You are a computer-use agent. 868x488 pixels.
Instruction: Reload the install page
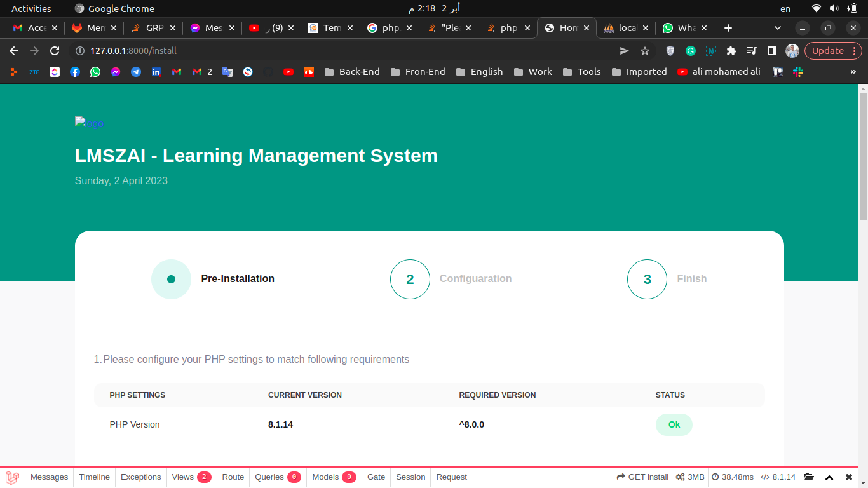(x=55, y=51)
